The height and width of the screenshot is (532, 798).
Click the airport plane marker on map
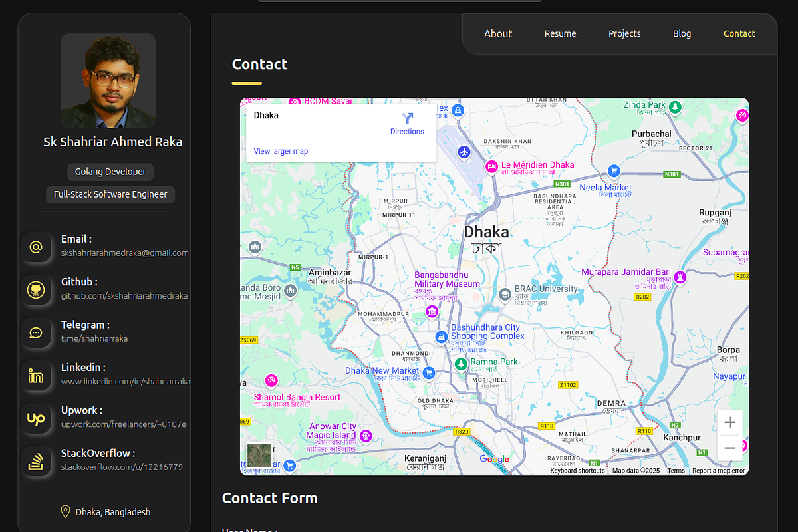(x=464, y=152)
